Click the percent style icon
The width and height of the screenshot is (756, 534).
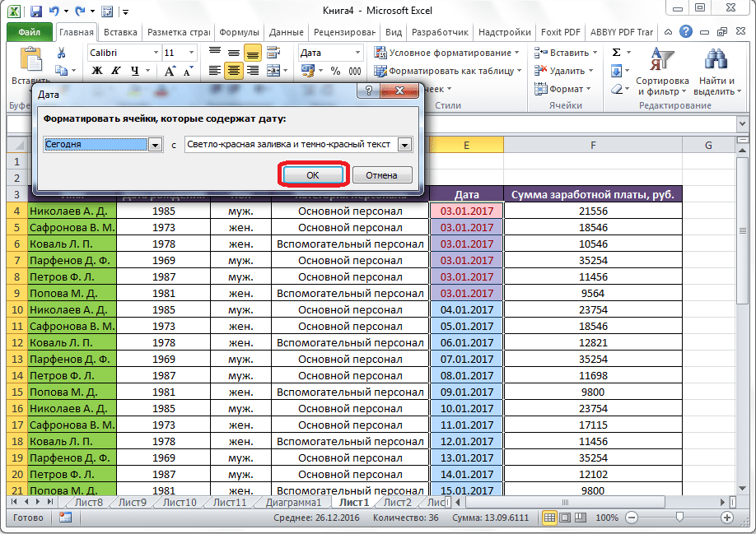(335, 72)
